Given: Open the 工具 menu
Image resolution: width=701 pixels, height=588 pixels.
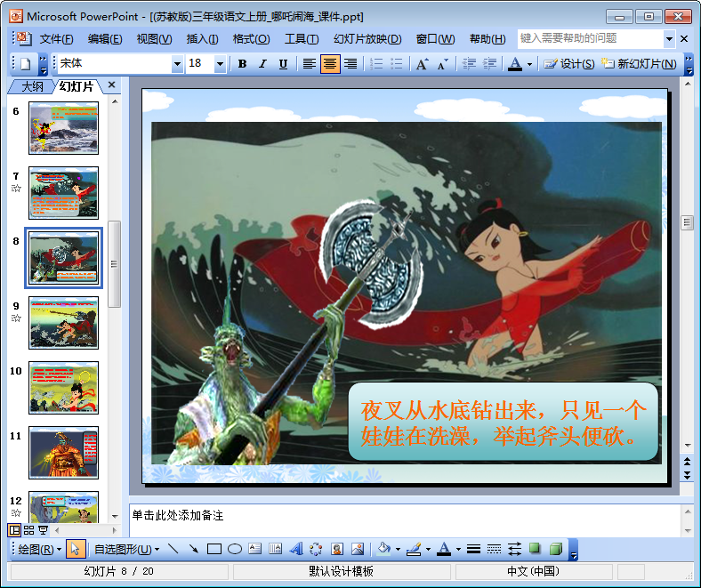Looking at the screenshot, I should (302, 39).
